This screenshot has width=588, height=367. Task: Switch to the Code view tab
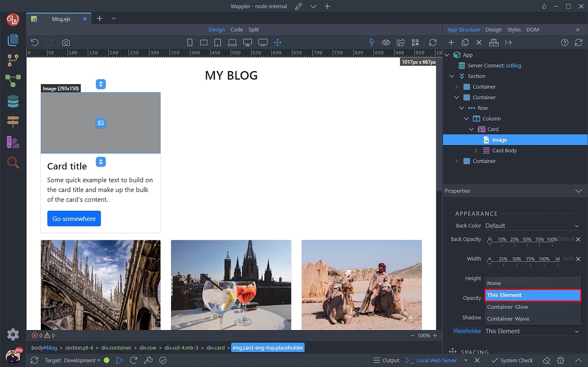[x=237, y=29]
